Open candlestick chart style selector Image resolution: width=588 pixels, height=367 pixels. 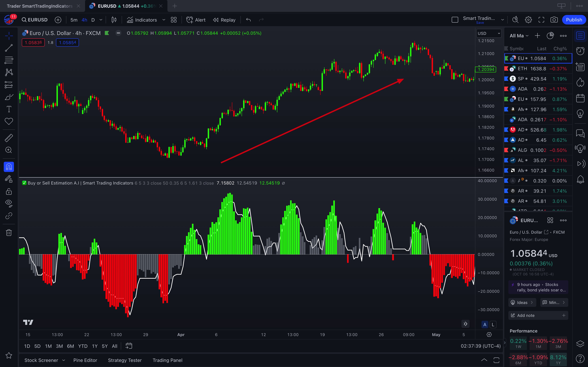pyautogui.click(x=114, y=20)
